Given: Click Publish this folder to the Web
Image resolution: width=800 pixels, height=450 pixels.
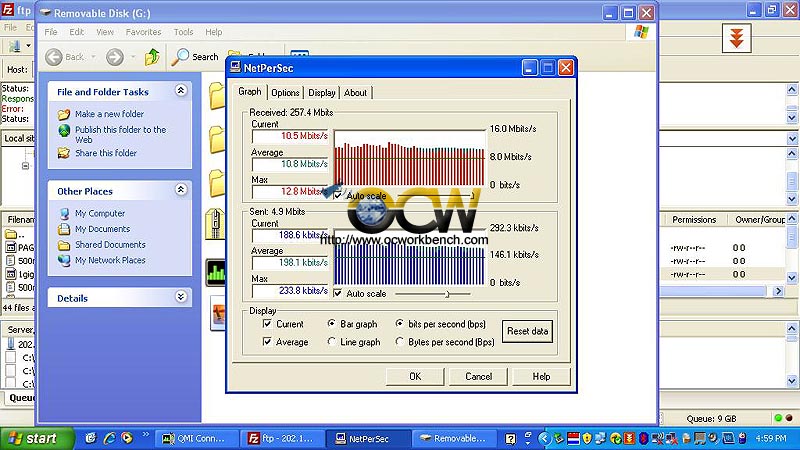Looking at the screenshot, I should (x=120, y=135).
